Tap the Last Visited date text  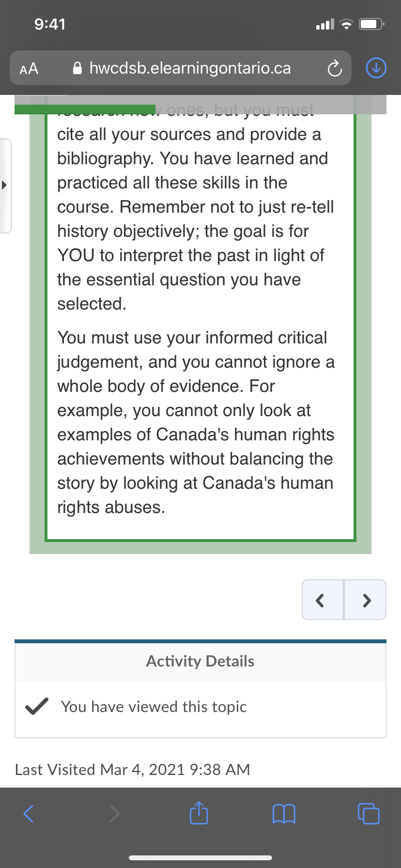pyautogui.click(x=132, y=770)
